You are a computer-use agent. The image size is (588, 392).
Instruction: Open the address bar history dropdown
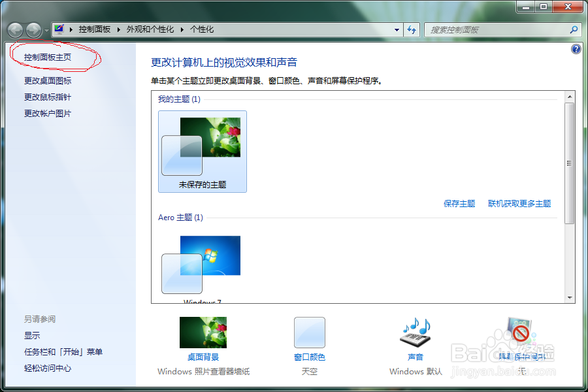397,29
